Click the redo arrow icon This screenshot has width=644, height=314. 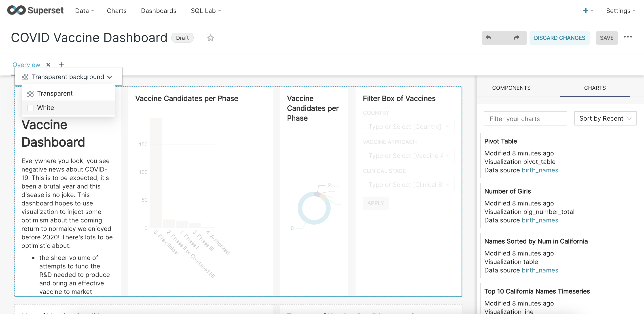[x=517, y=38]
